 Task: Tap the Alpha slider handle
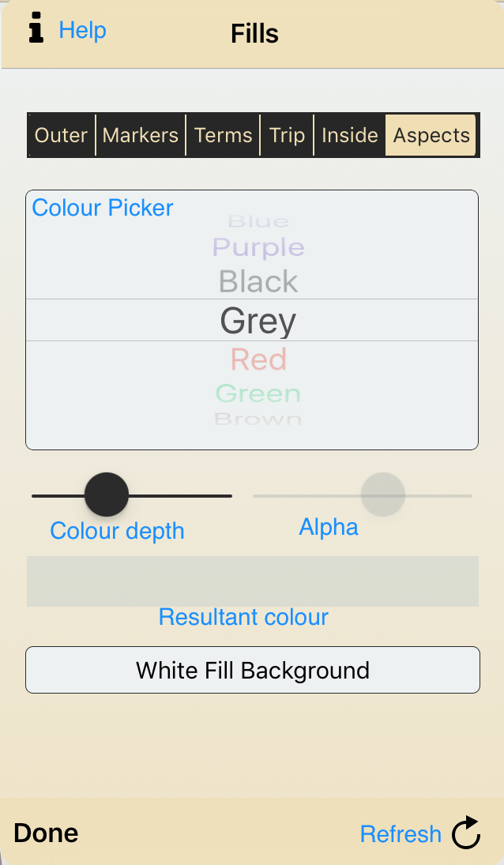click(x=383, y=494)
